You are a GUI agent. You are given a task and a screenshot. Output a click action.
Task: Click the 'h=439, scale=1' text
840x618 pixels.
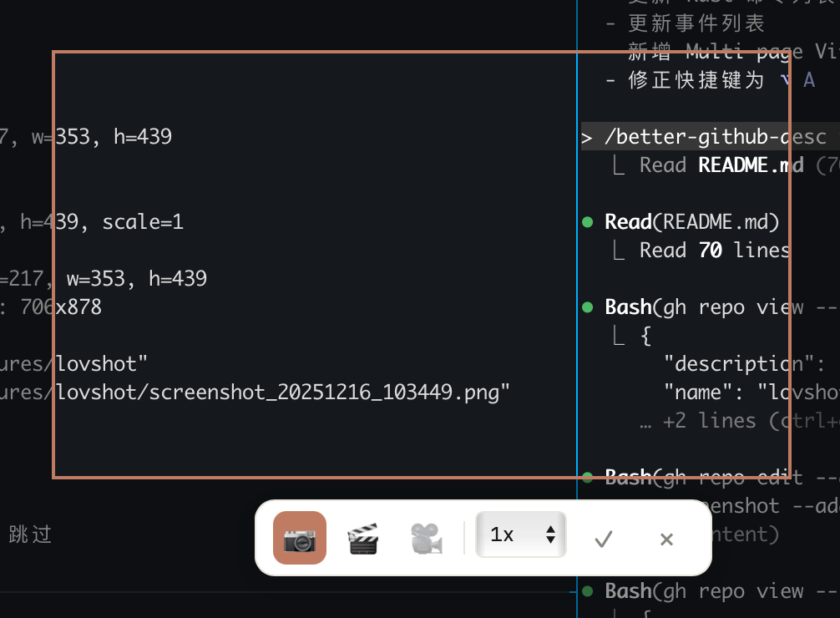[x=102, y=222]
